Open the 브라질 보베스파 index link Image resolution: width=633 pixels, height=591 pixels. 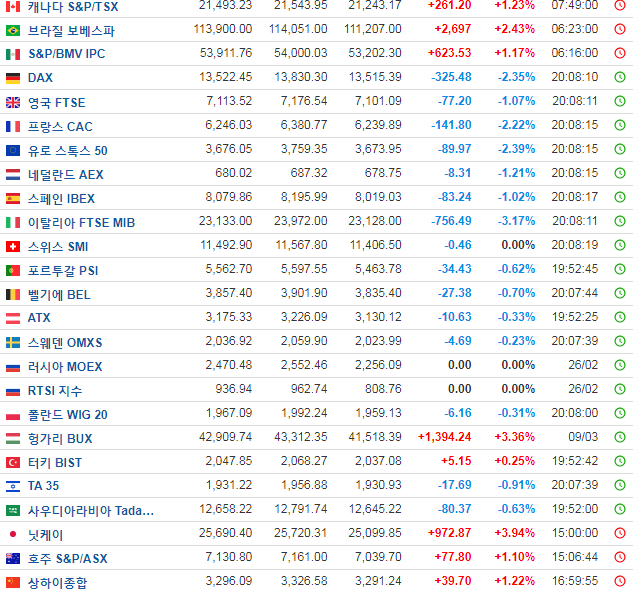71,30
